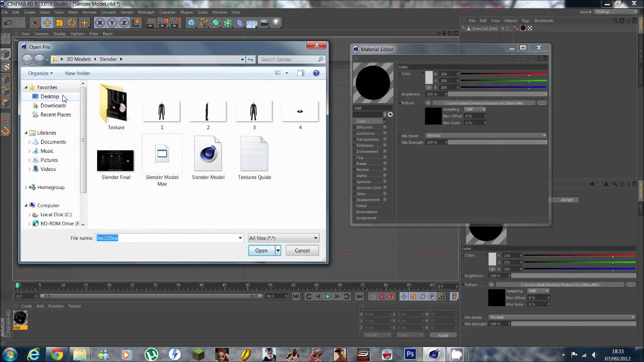The height and width of the screenshot is (362, 644).
Task: Open the spline pen tools icon
Action: tap(203, 23)
